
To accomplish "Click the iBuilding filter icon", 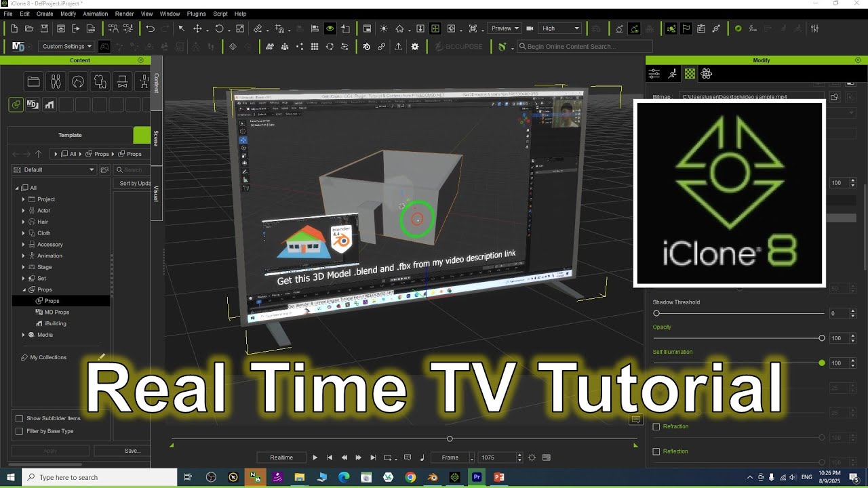I will click(x=50, y=105).
